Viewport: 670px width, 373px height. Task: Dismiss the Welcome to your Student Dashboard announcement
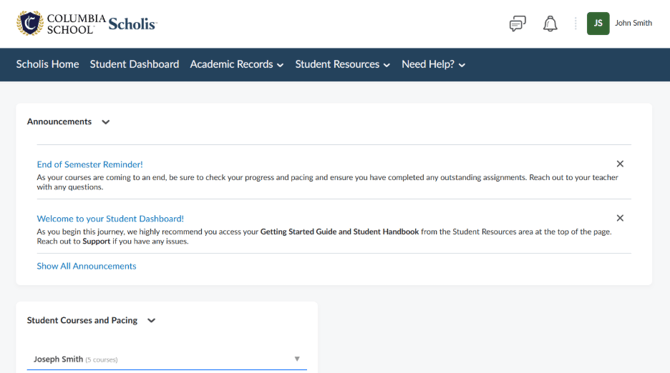pos(620,218)
